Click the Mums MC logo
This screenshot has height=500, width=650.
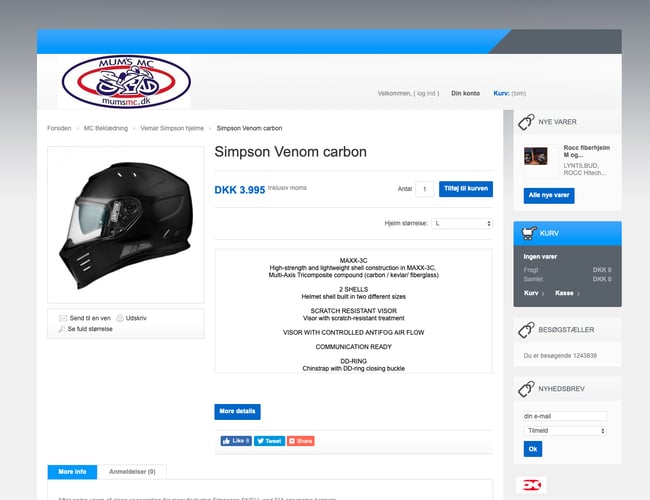[x=126, y=81]
